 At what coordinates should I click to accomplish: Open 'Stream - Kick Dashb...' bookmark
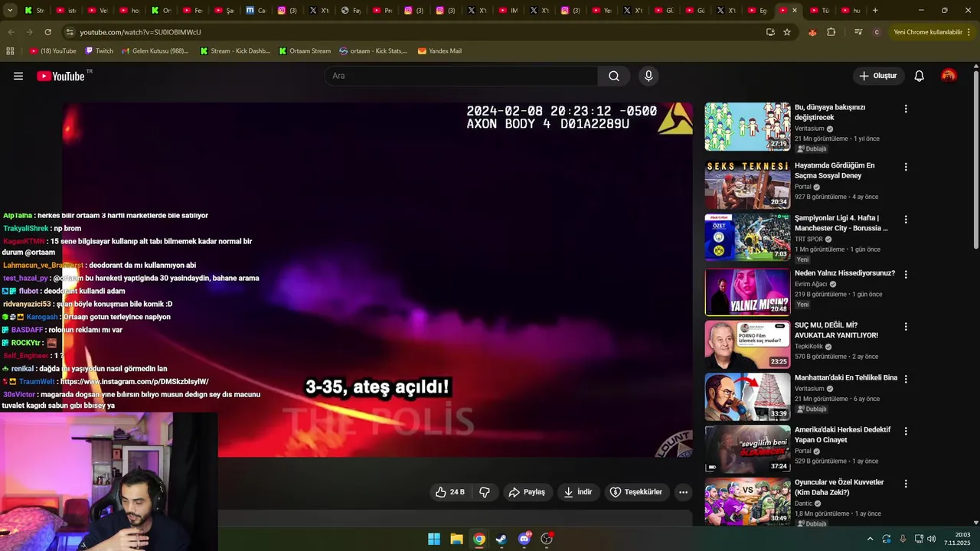(235, 51)
